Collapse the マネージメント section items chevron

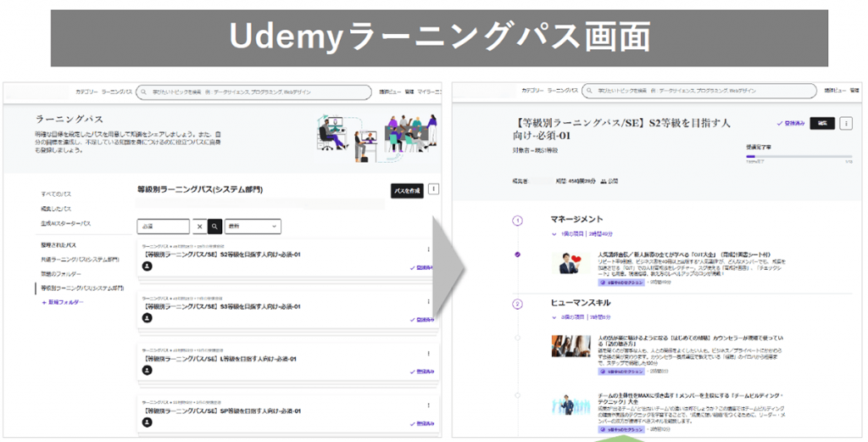[554, 234]
